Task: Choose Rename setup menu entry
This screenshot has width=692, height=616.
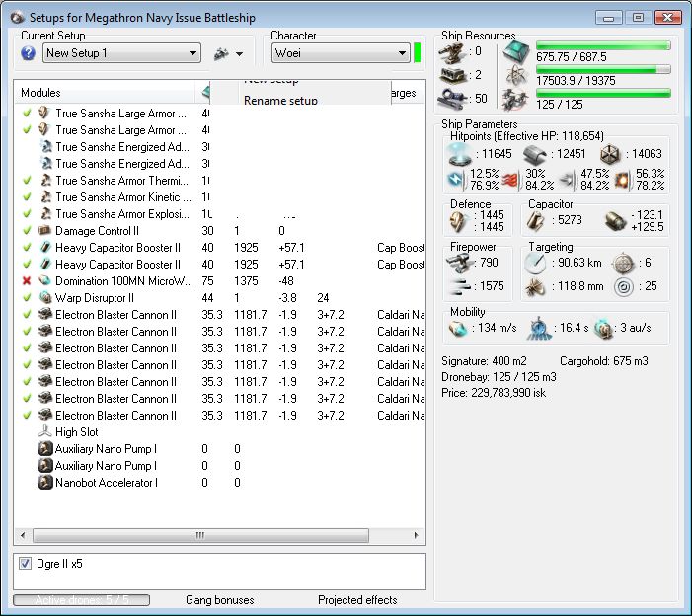Action: pyautogui.click(x=280, y=100)
